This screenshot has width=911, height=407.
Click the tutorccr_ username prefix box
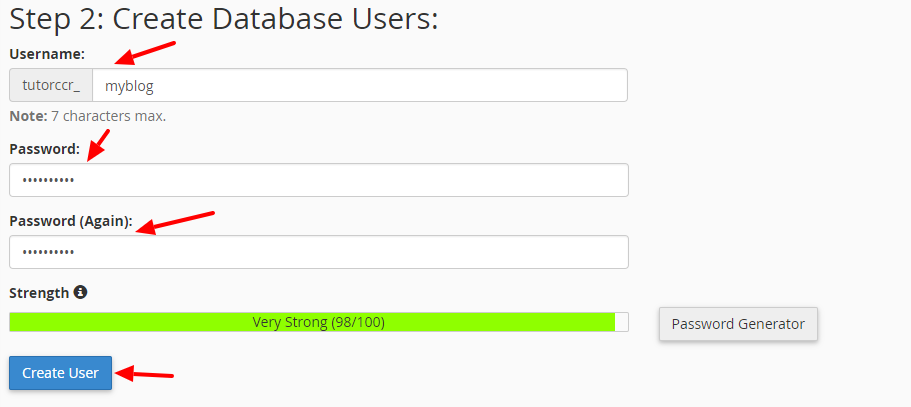point(51,85)
